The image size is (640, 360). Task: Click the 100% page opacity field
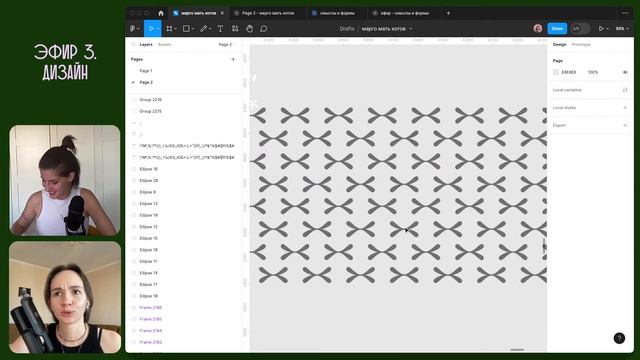tap(593, 72)
